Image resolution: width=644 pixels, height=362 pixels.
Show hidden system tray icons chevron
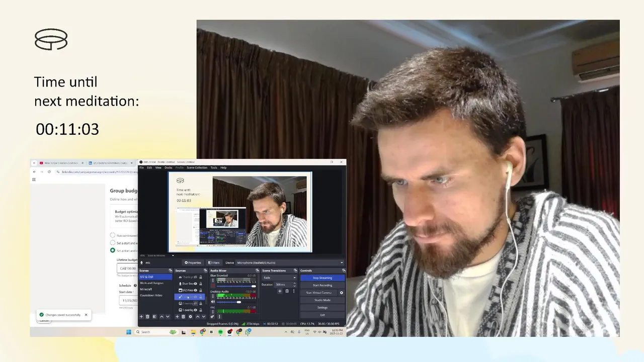coord(286,332)
